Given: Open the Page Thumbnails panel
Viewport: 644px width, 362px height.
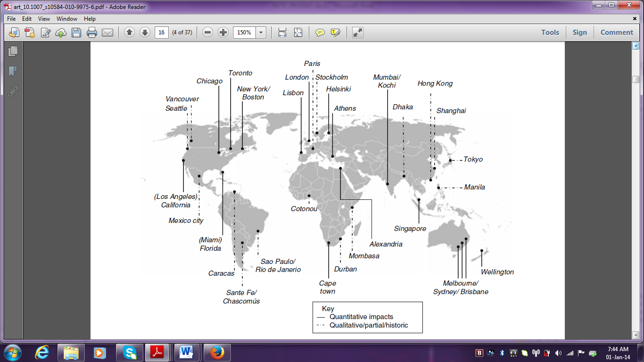Looking at the screenshot, I should tap(13, 51).
